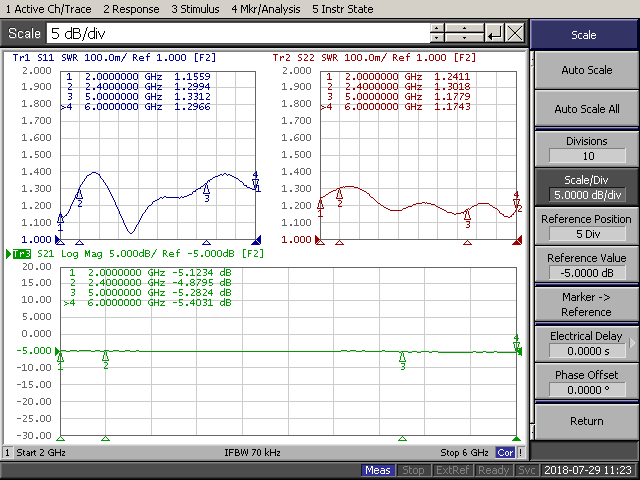640x480 pixels.
Task: Click the Stop 6 GHz label
Action: [x=464, y=453]
